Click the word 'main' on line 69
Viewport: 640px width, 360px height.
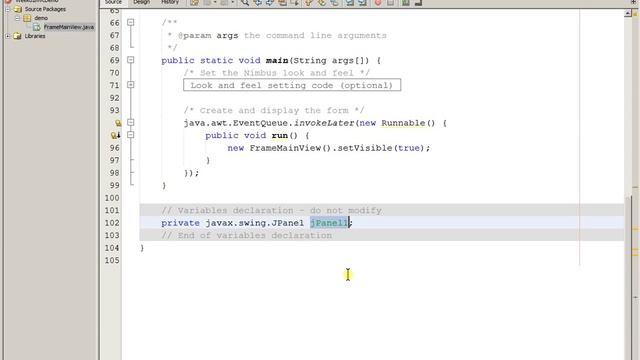(x=277, y=60)
